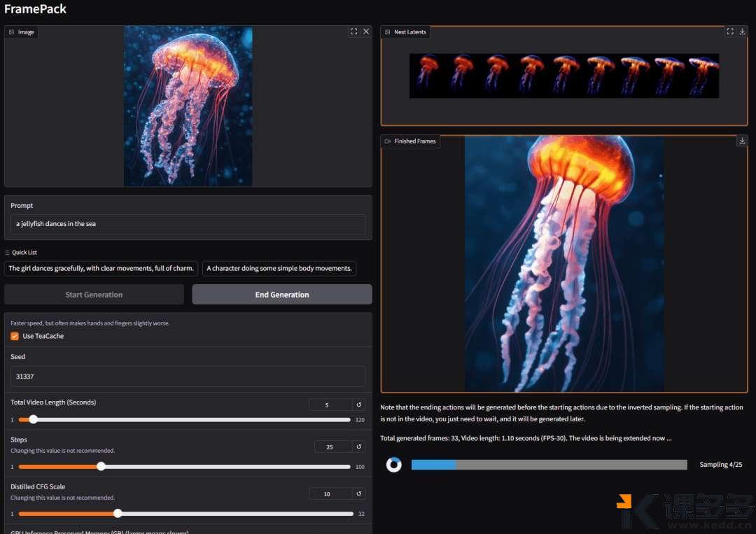Click into the Seed input field
Viewport: 756px width, 534px height.
[x=188, y=377]
